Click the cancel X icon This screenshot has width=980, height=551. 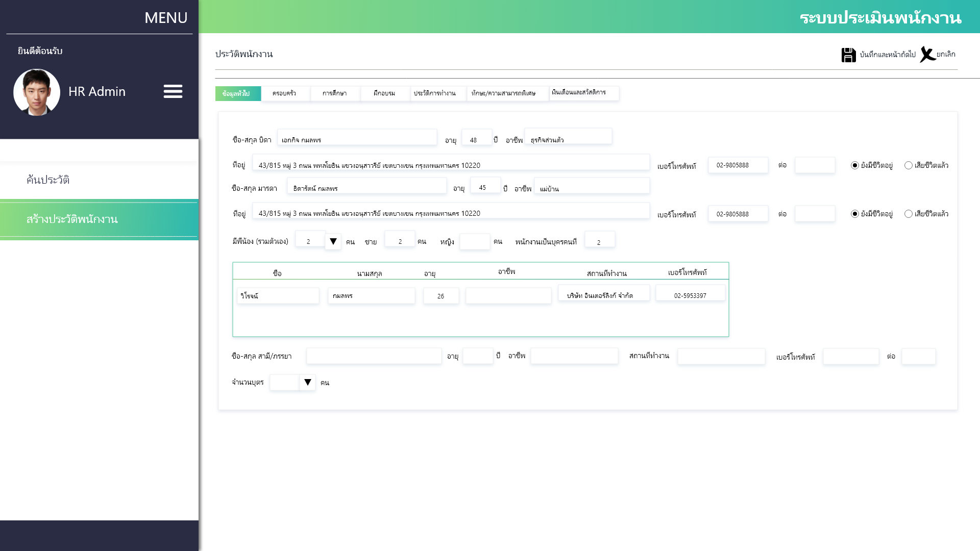pos(927,54)
